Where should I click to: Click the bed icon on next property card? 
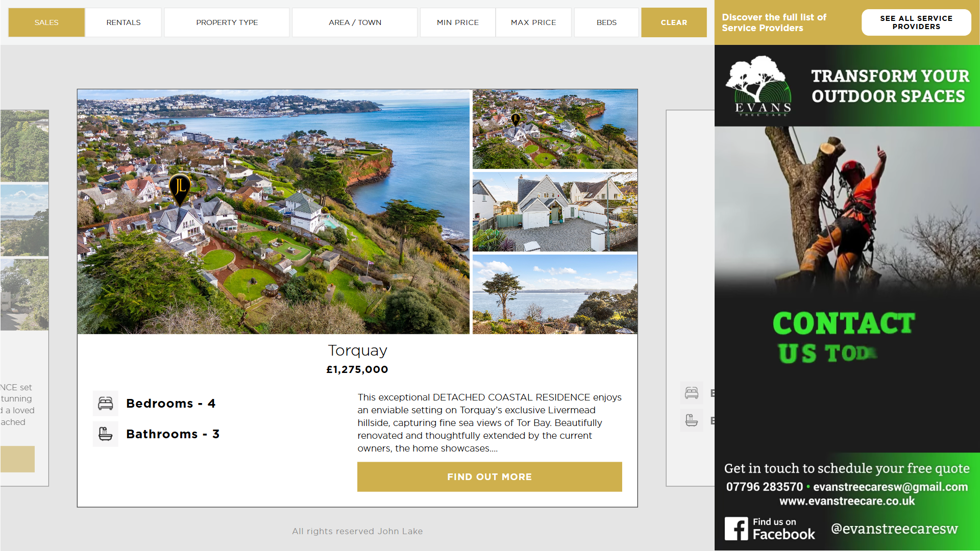click(x=692, y=393)
